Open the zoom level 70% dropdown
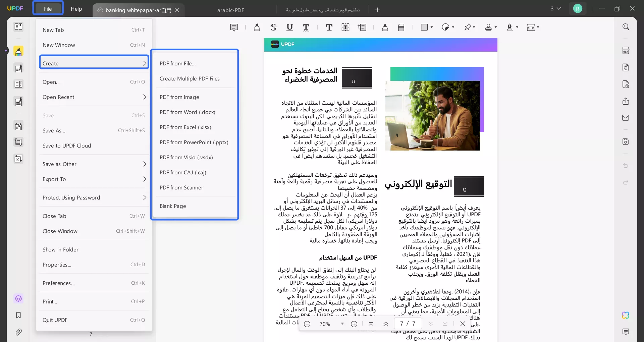Image resolution: width=644 pixels, height=342 pixels. [x=342, y=324]
